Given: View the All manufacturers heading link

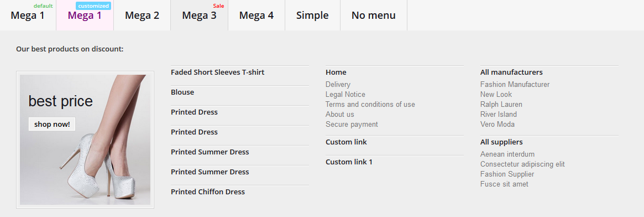Looking at the screenshot, I should (x=511, y=73).
